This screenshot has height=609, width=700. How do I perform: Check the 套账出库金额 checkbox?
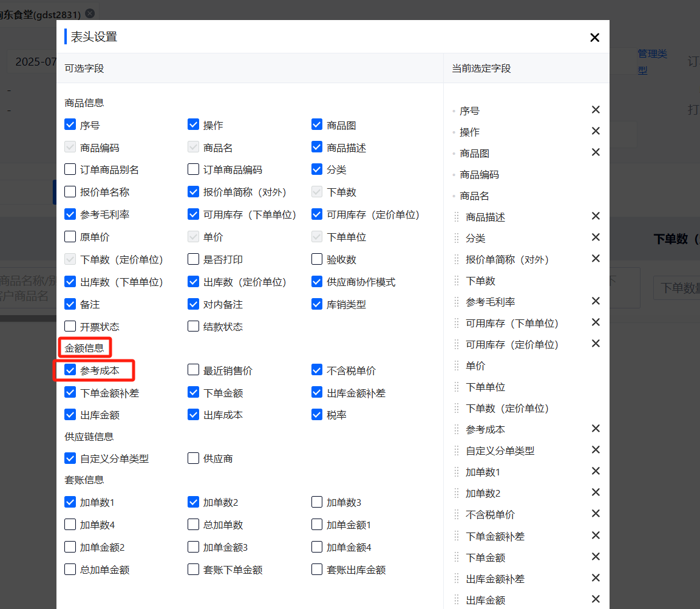(317, 570)
